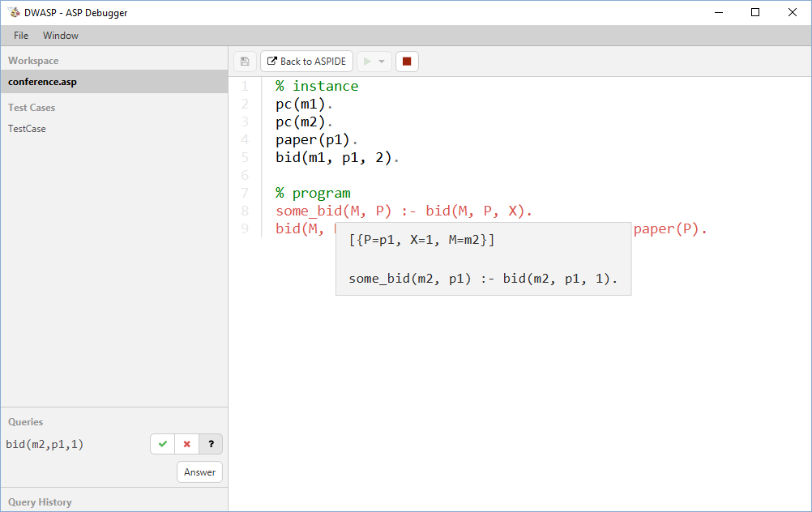Mark query as true with green check
Image resolution: width=812 pixels, height=512 pixels.
pyautogui.click(x=163, y=444)
